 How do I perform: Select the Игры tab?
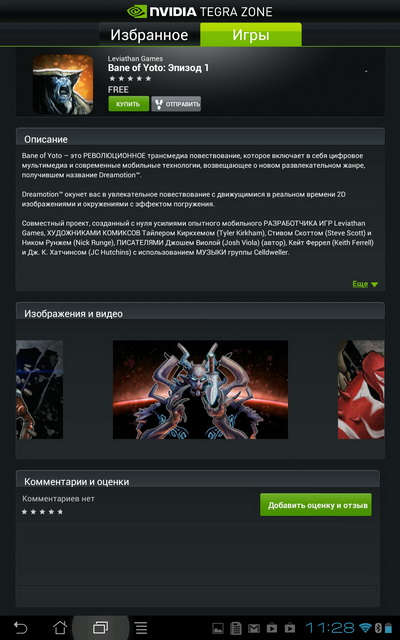(x=251, y=35)
